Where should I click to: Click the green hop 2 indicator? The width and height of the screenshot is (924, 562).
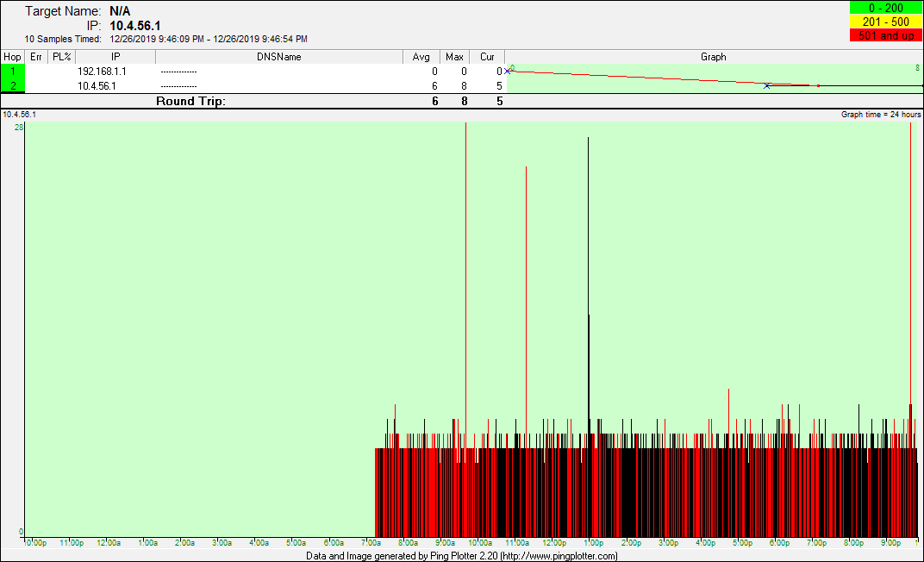(x=12, y=85)
